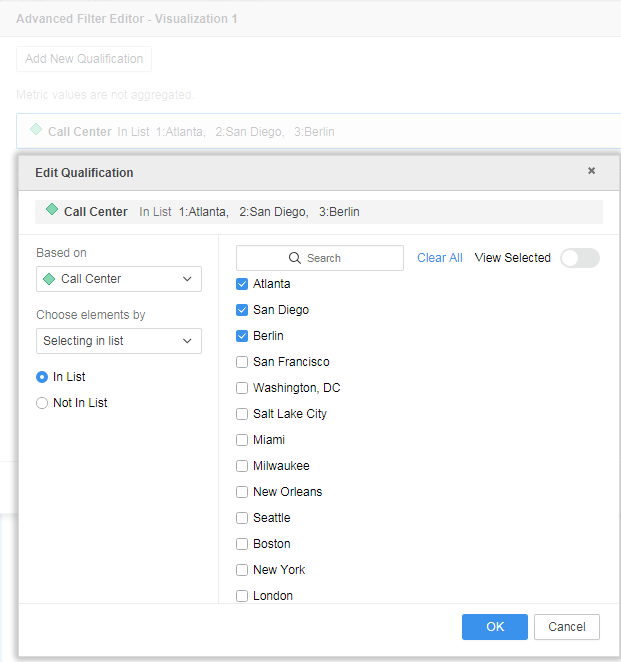Close the Edit Qualification dialog
Viewport: 621px width, 662px height.
[591, 171]
